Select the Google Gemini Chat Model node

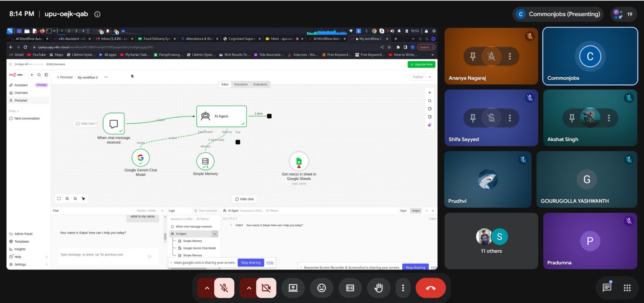[x=140, y=158]
